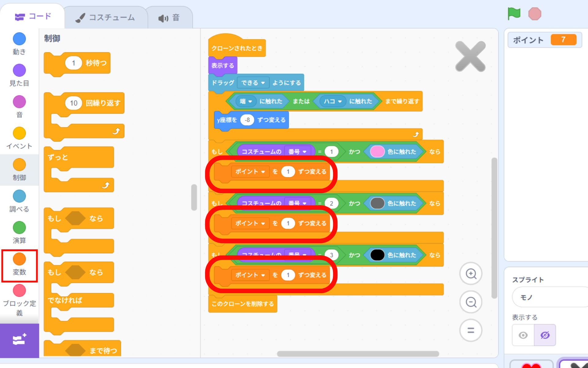The image size is (588, 368).
Task: Reset workspace zoom with equals icon
Action: click(471, 330)
